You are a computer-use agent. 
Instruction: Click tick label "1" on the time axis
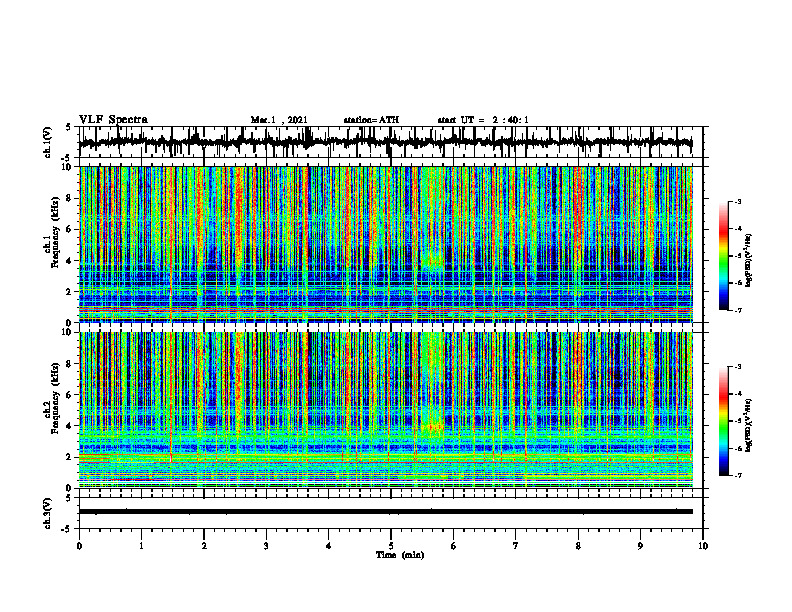[141, 546]
